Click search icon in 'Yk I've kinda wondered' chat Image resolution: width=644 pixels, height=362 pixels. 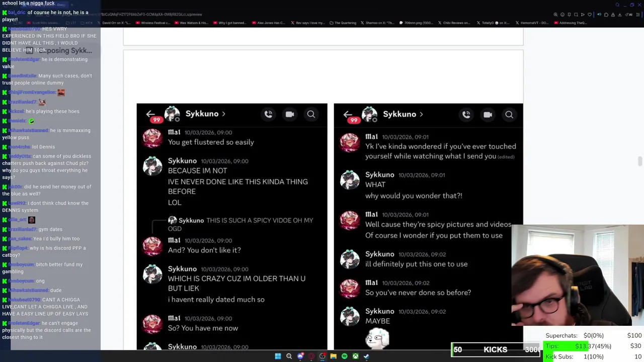pyautogui.click(x=509, y=115)
